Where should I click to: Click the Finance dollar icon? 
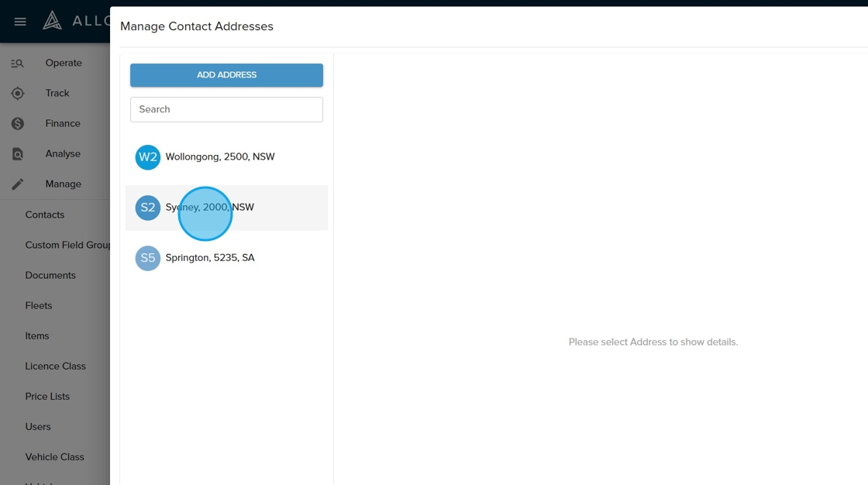pyautogui.click(x=18, y=124)
